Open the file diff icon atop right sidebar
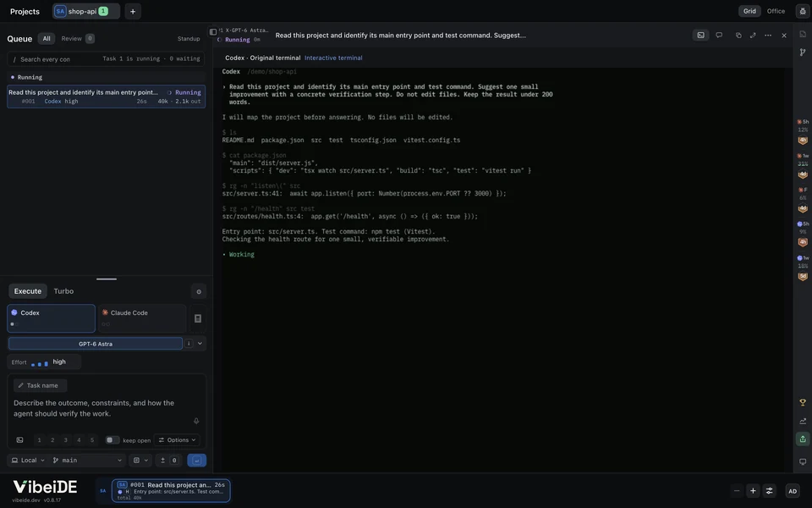The image size is (812, 508). pyautogui.click(x=803, y=34)
